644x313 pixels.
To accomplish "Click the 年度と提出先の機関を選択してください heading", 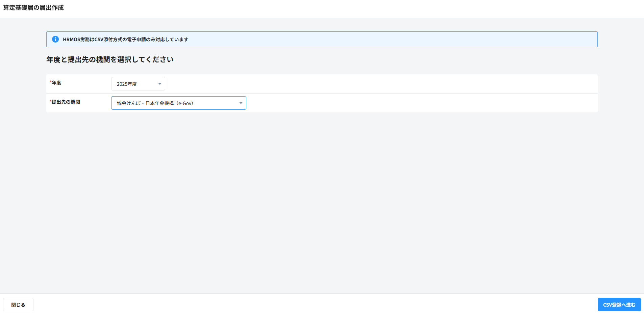I will click(110, 59).
